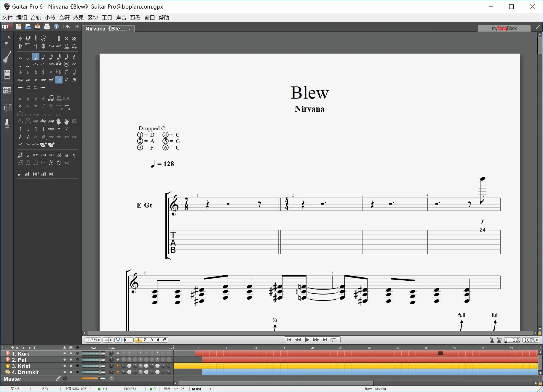Click the print icon in top toolbar
This screenshot has width=543, height=392.
[47, 27]
